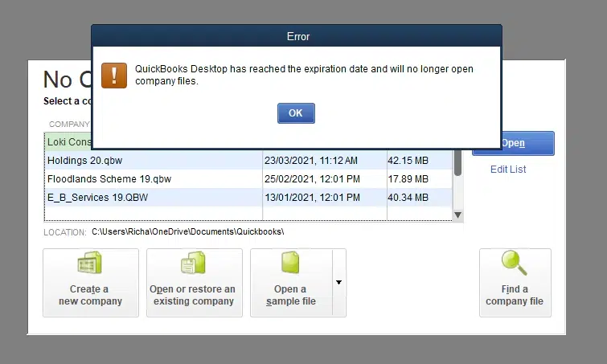Click Open a sample file label
Viewport: 607px width, 364px height.
point(291,295)
